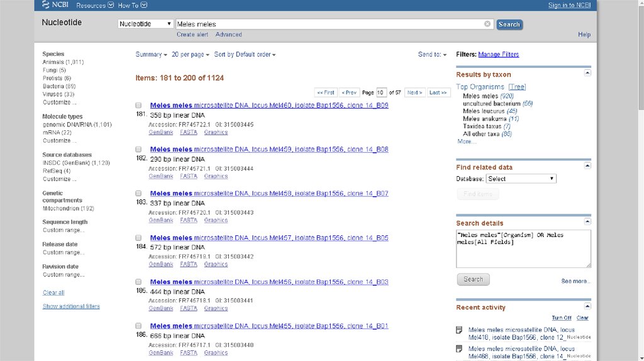Screen dimensions: 644x361
Task: Click the page number input field
Action: 381,92
